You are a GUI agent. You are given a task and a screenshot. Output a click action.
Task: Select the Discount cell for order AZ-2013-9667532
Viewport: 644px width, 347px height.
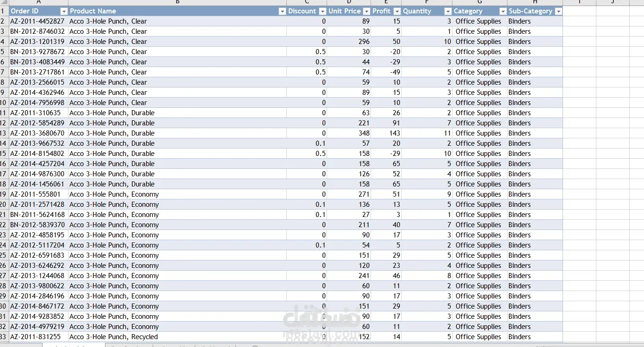tap(307, 143)
